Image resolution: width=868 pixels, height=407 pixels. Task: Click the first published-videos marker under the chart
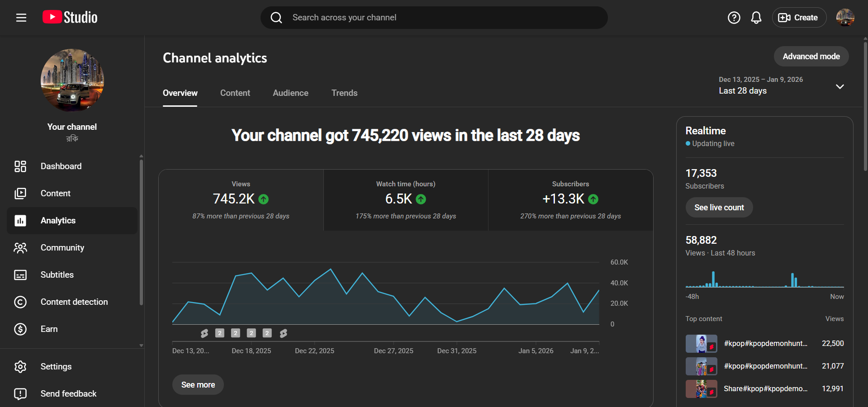204,333
